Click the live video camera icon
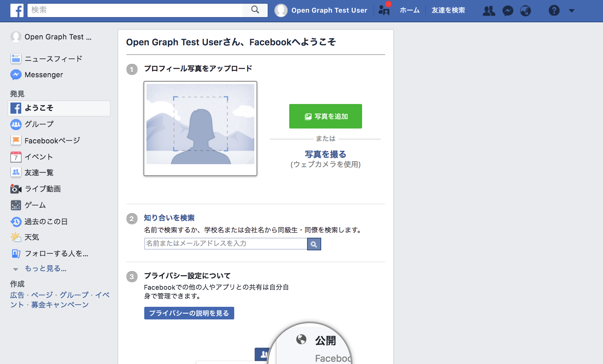This screenshot has width=603, height=364. click(16, 189)
